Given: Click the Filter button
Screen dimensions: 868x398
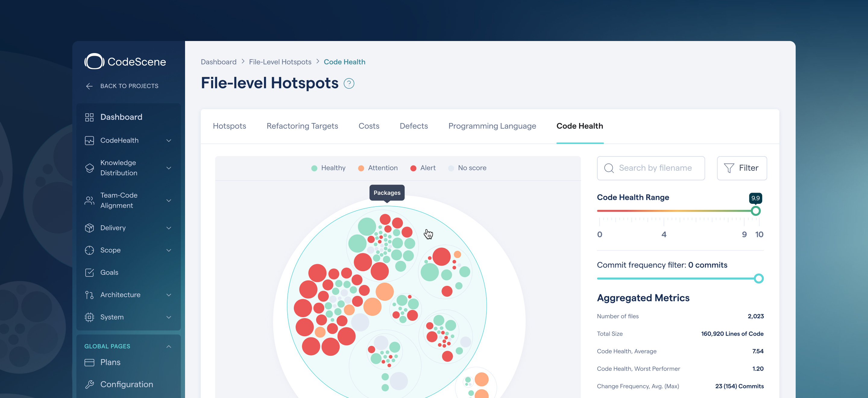Looking at the screenshot, I should coord(742,168).
